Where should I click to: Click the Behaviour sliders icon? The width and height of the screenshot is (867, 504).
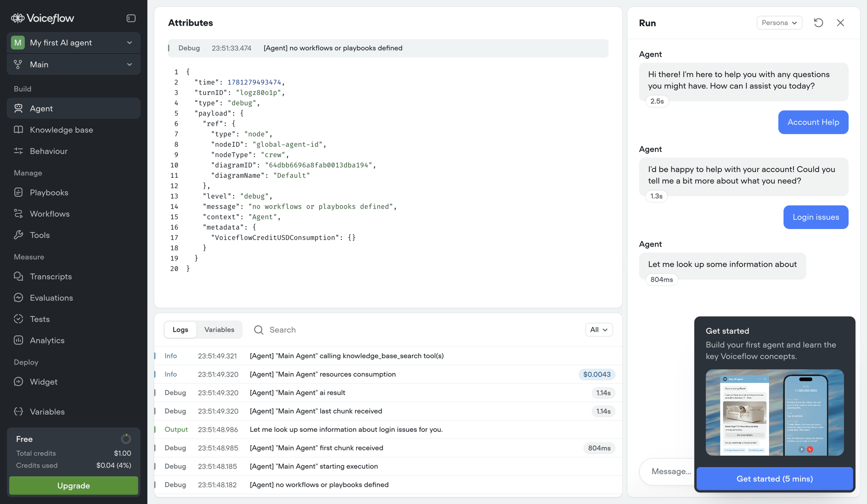pyautogui.click(x=18, y=151)
